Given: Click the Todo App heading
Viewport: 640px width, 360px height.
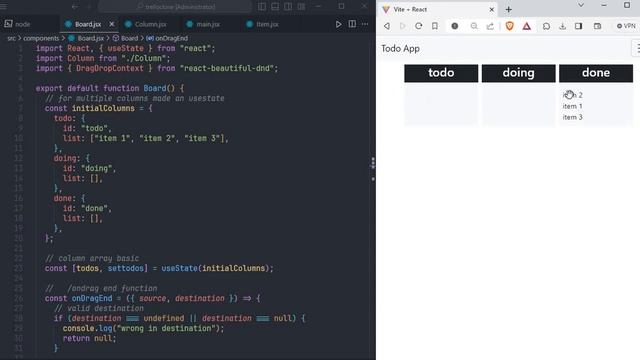Looking at the screenshot, I should [x=400, y=49].
